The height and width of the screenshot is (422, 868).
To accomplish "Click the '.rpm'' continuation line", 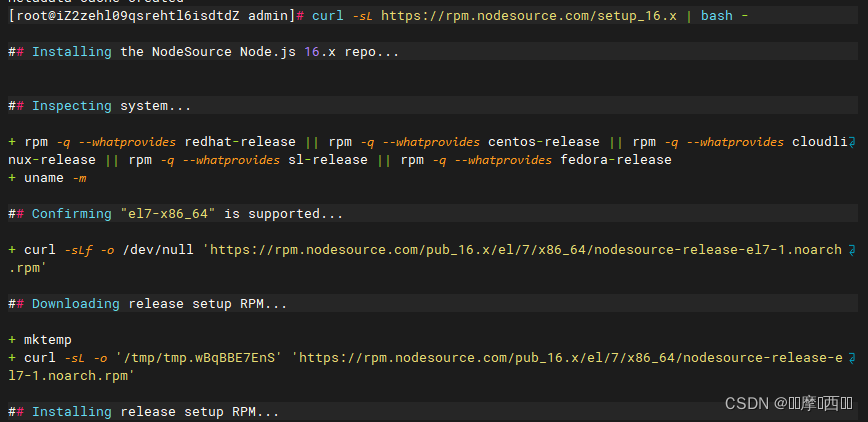I will point(27,268).
